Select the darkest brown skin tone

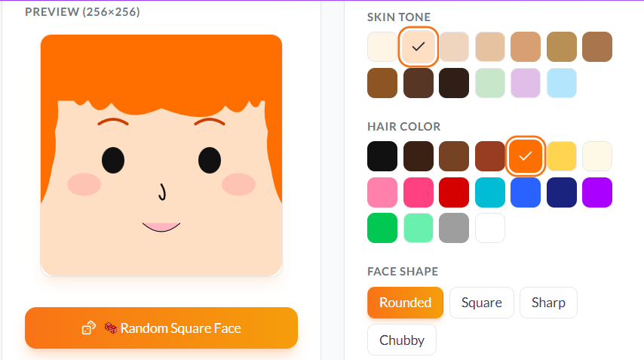tap(454, 83)
